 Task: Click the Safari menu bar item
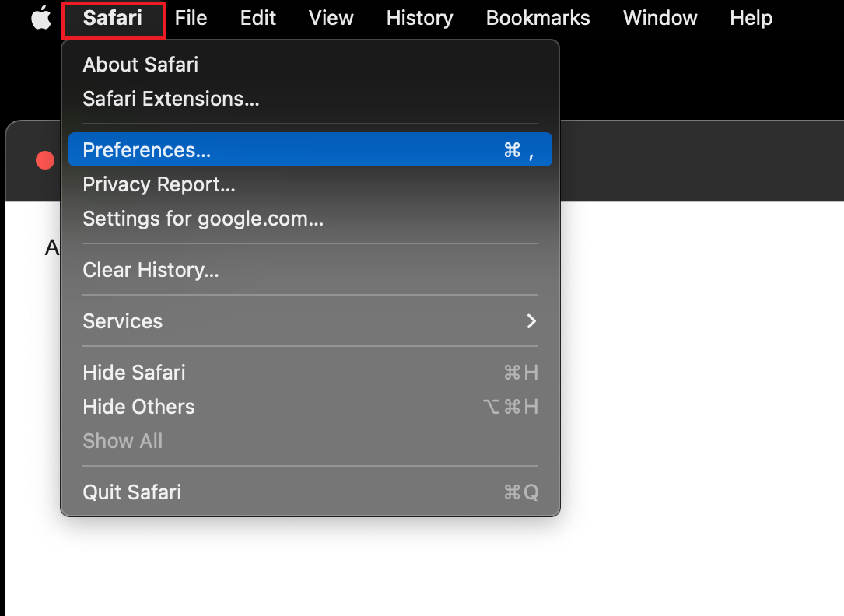pyautogui.click(x=113, y=19)
